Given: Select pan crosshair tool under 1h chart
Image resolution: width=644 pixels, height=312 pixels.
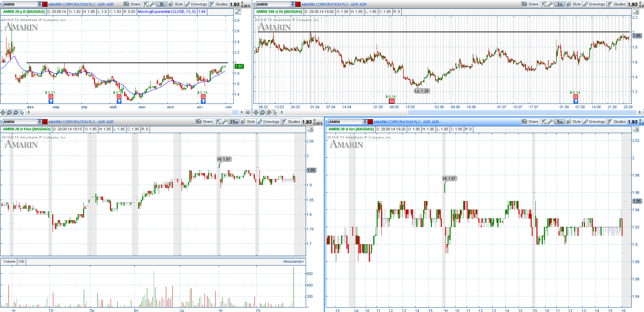Looking at the screenshot, I should [256, 112].
